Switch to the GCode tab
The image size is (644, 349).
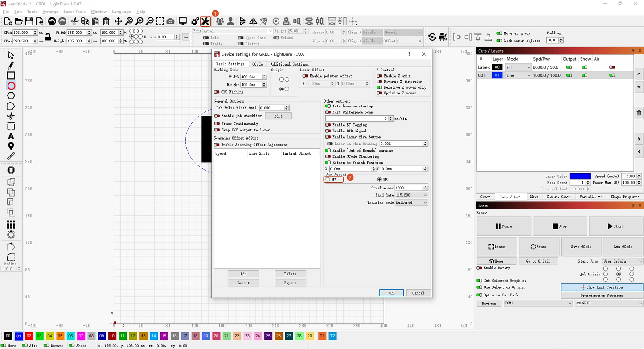click(257, 64)
